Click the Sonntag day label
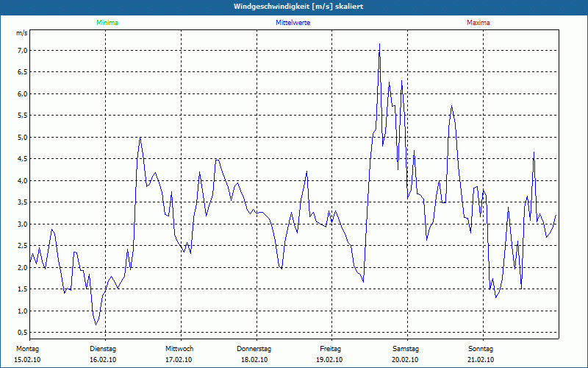Image resolution: width=588 pixels, height=368 pixels. pos(481,349)
